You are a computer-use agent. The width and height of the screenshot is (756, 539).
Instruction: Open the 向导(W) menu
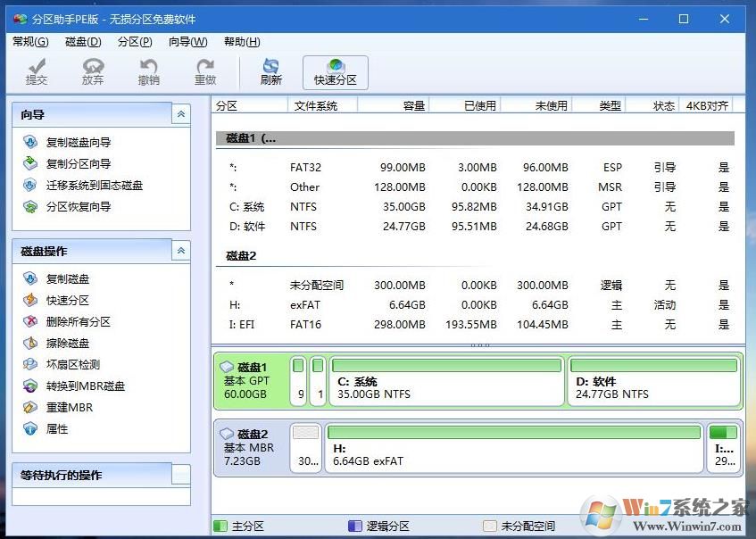[x=187, y=41]
